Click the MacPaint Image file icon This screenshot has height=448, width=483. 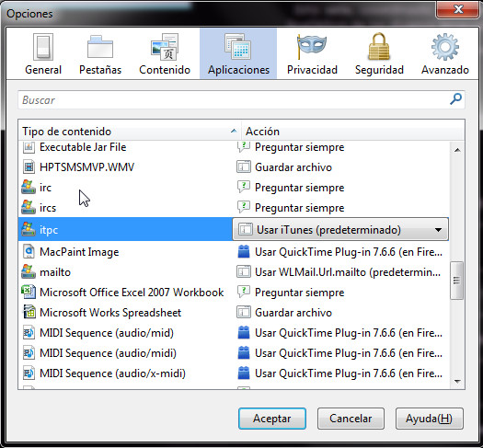(29, 252)
